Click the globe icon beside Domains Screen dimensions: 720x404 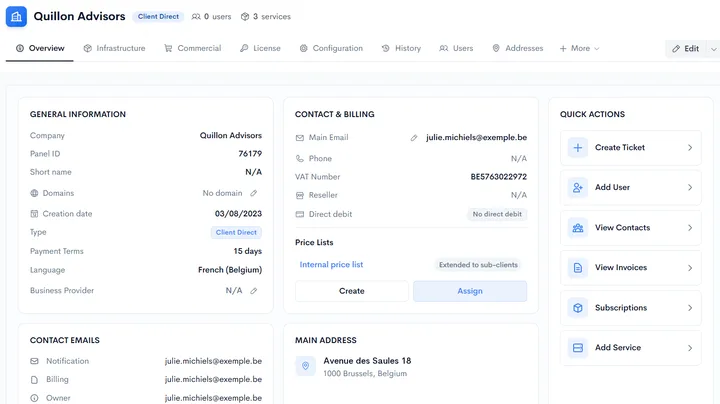pyautogui.click(x=34, y=193)
